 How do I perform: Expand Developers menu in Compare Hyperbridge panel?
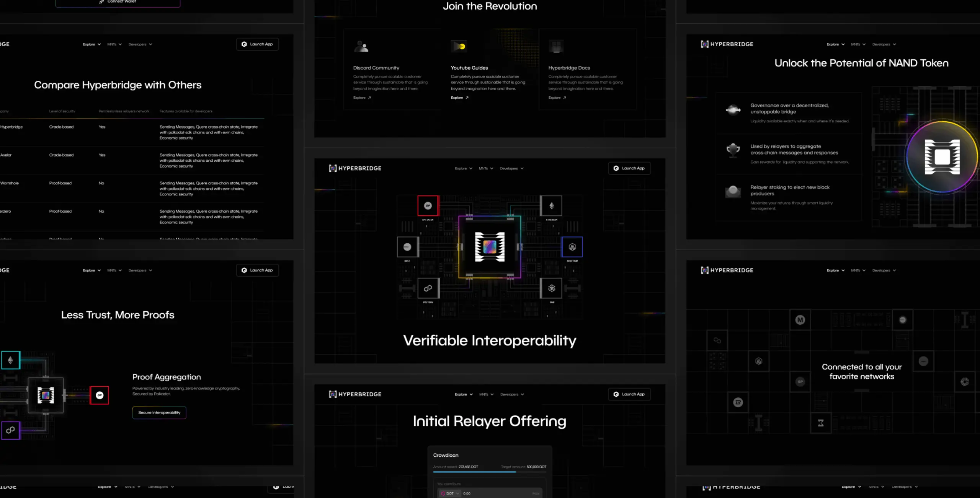140,44
